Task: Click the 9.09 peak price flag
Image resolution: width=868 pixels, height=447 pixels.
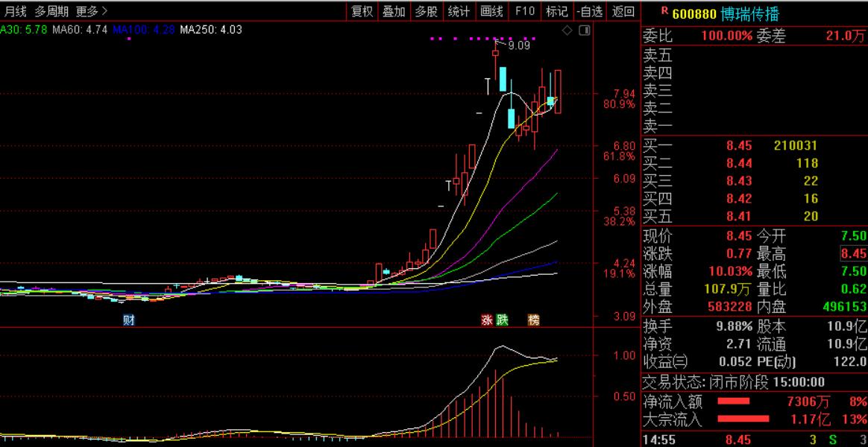Action: [x=517, y=45]
